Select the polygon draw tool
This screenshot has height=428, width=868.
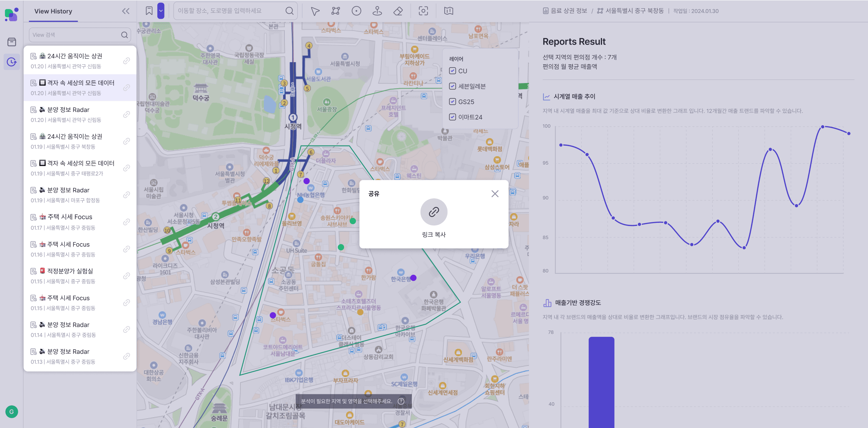click(x=336, y=11)
